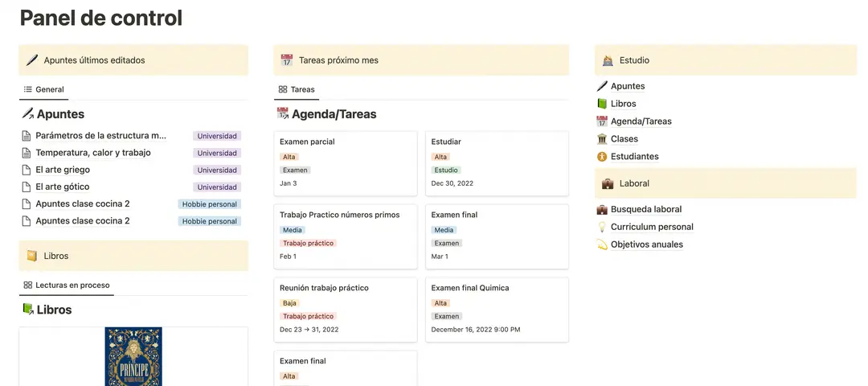The height and width of the screenshot is (386, 868).
Task: Click the Principe book cover thumbnail
Action: tap(133, 356)
